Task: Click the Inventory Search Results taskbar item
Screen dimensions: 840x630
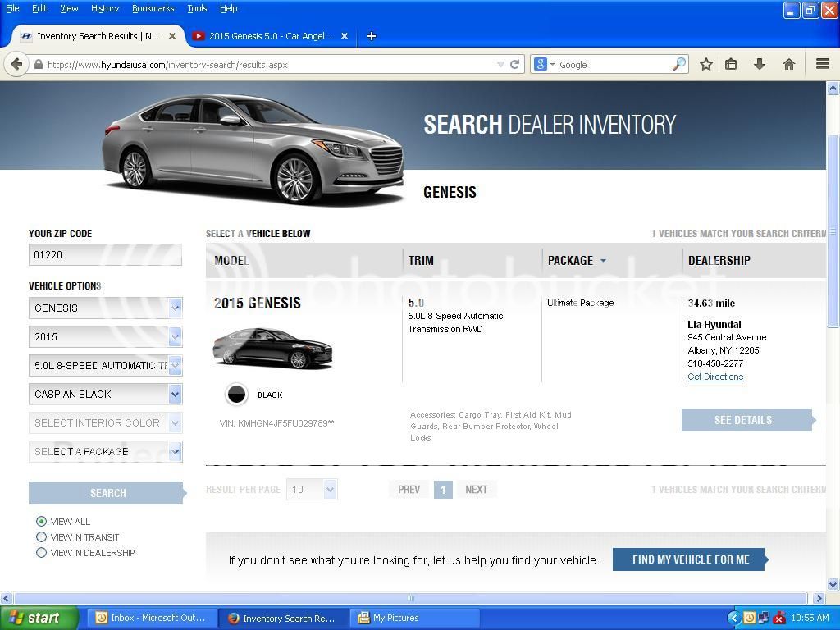Action: (x=283, y=618)
